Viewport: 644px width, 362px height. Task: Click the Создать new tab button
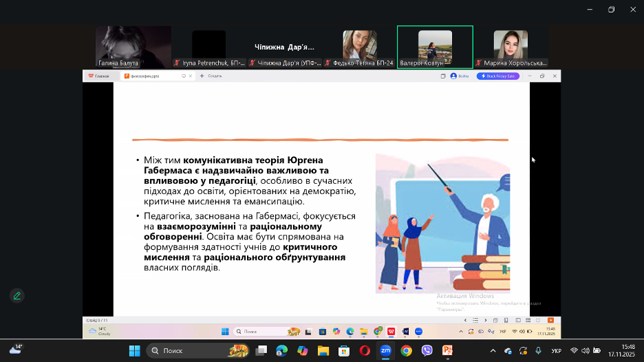click(x=211, y=76)
